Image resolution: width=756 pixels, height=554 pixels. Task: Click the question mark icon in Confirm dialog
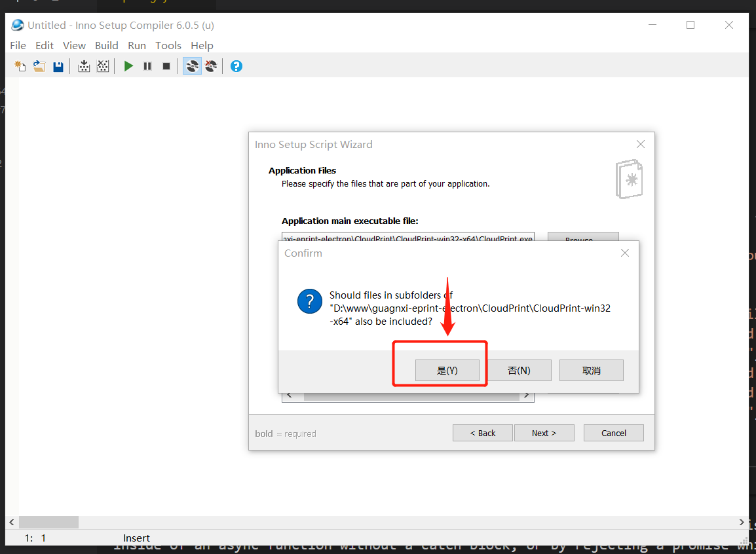click(310, 302)
